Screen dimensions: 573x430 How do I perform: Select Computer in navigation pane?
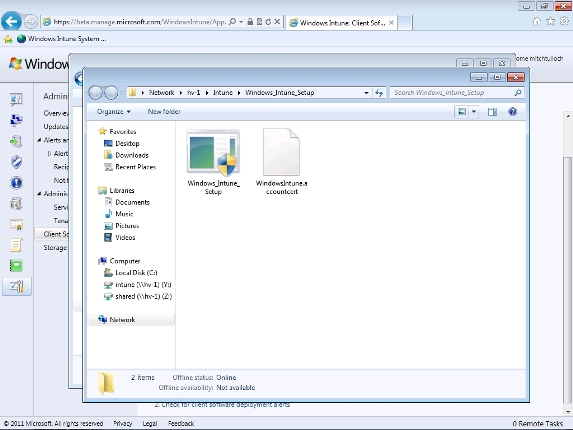119,261
